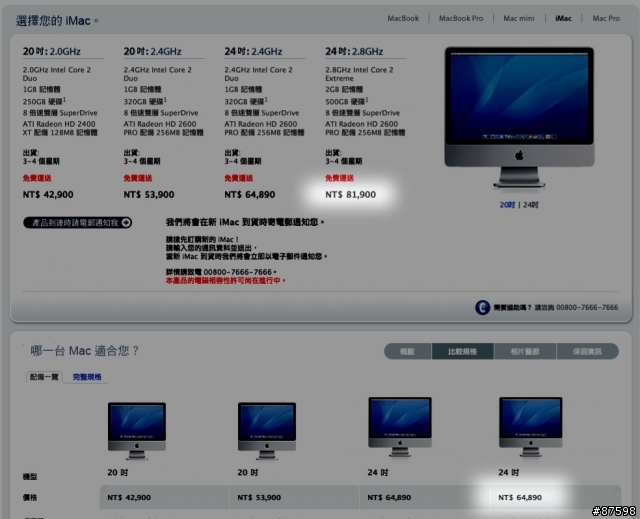Image resolution: width=640 pixels, height=519 pixels.
Task: Switch product image to 20吋 view
Action: tap(507, 205)
